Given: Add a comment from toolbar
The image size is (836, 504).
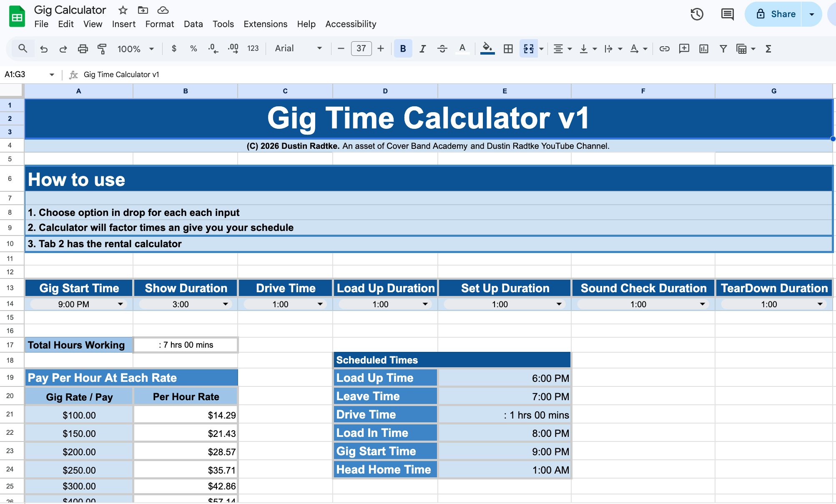Looking at the screenshot, I should point(684,49).
